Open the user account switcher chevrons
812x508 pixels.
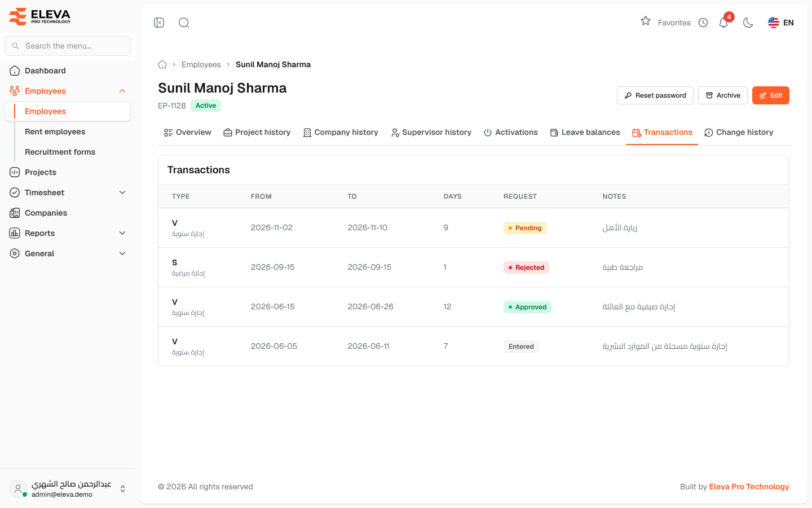click(122, 489)
